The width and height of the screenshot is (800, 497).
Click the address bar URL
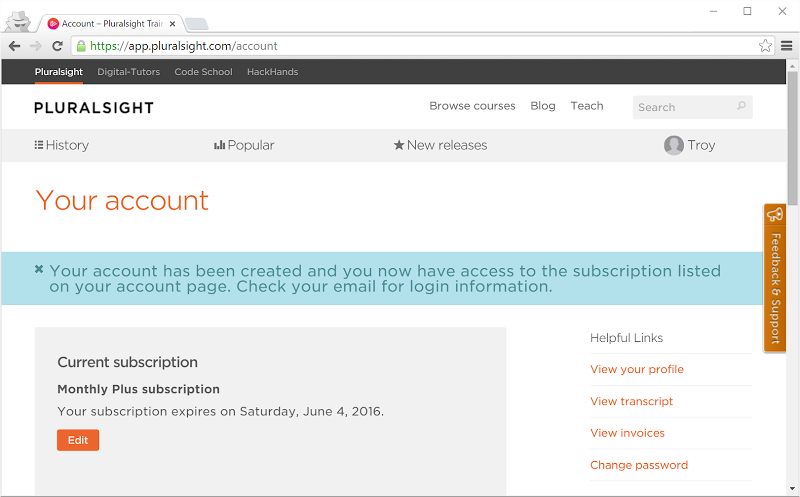tap(184, 46)
